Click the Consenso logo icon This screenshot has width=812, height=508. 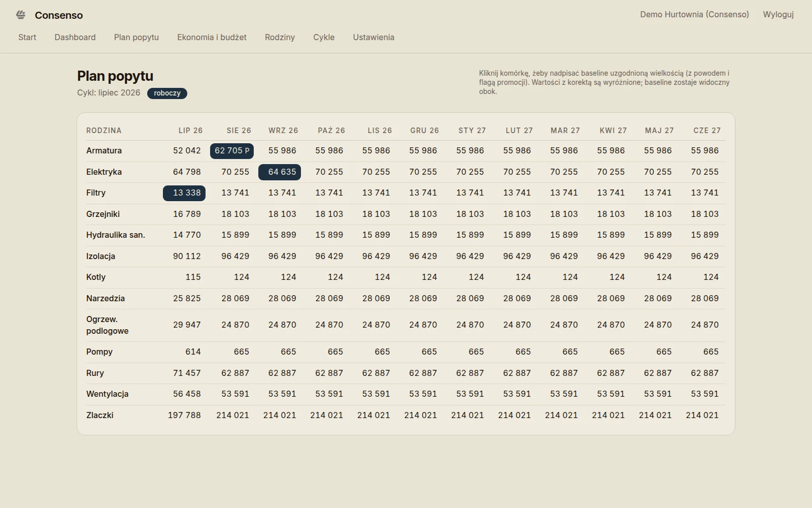pyautogui.click(x=21, y=15)
